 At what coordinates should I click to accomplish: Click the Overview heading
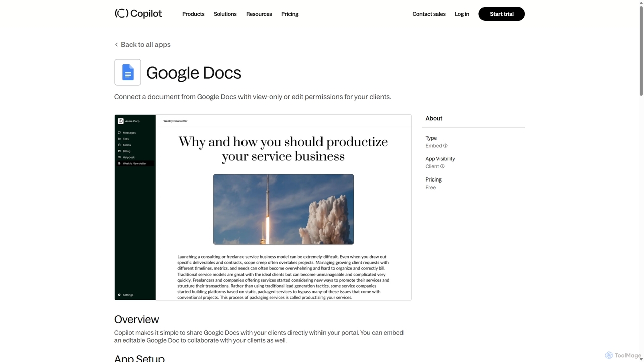click(136, 319)
